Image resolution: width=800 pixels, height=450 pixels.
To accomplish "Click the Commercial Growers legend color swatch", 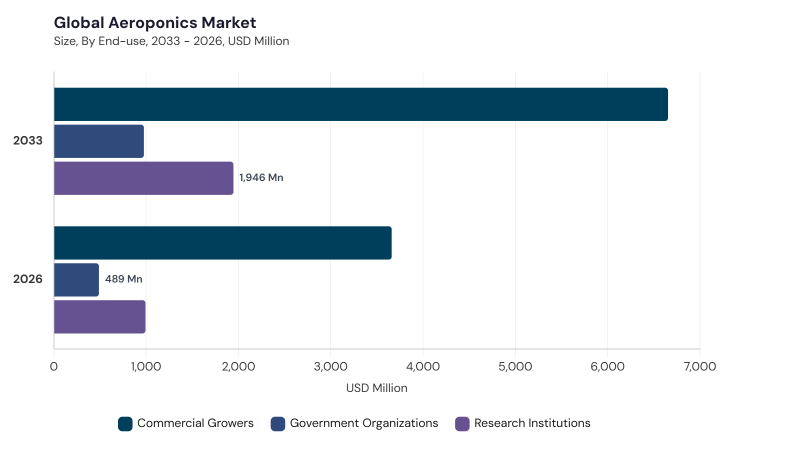I will click(125, 424).
